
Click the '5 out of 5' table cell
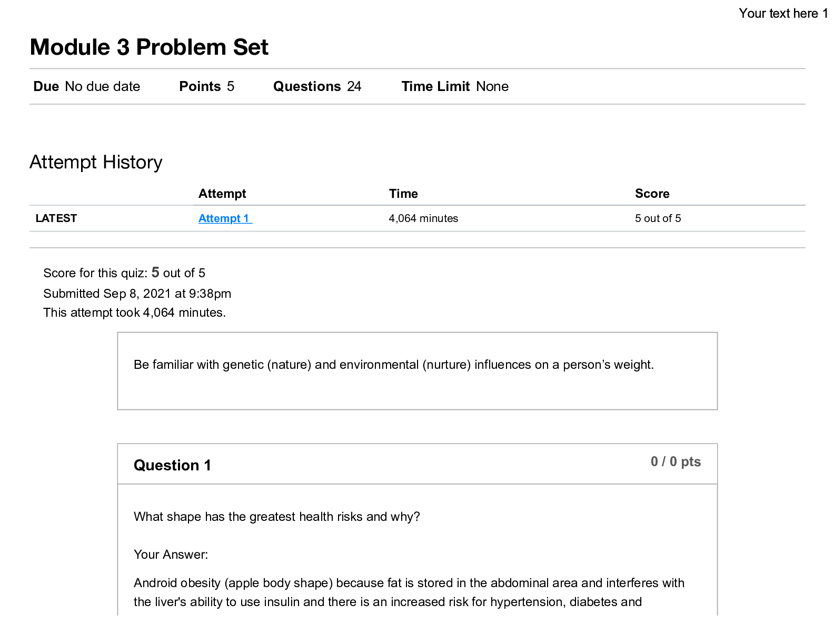click(658, 218)
